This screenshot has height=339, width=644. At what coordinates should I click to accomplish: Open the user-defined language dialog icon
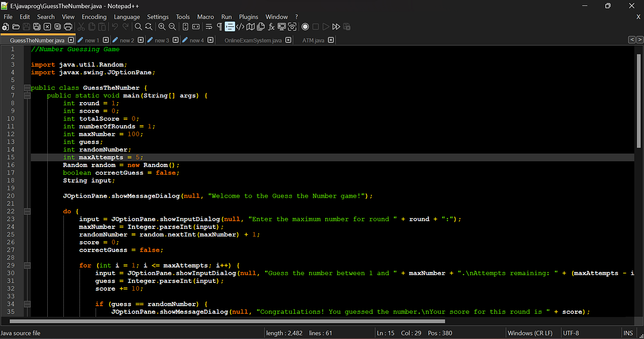tap(240, 26)
